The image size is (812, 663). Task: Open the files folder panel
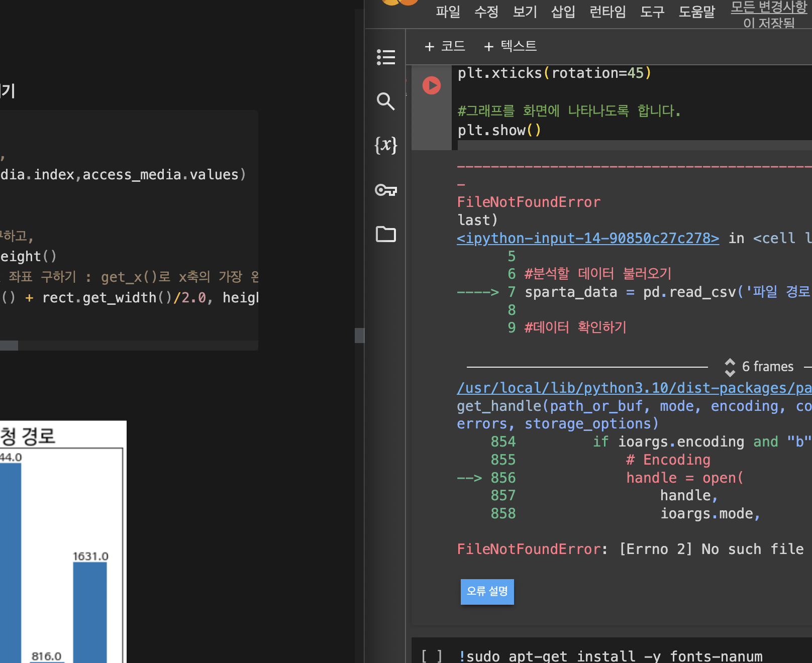pyautogui.click(x=386, y=234)
